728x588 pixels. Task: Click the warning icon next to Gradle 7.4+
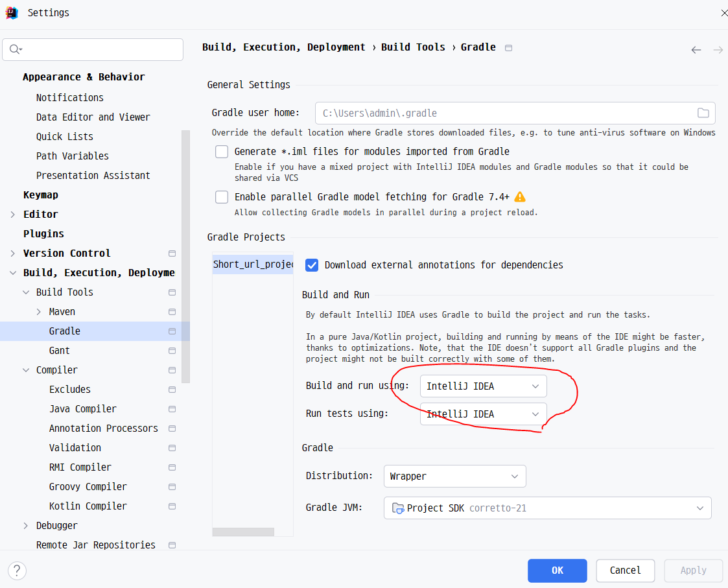click(x=520, y=197)
